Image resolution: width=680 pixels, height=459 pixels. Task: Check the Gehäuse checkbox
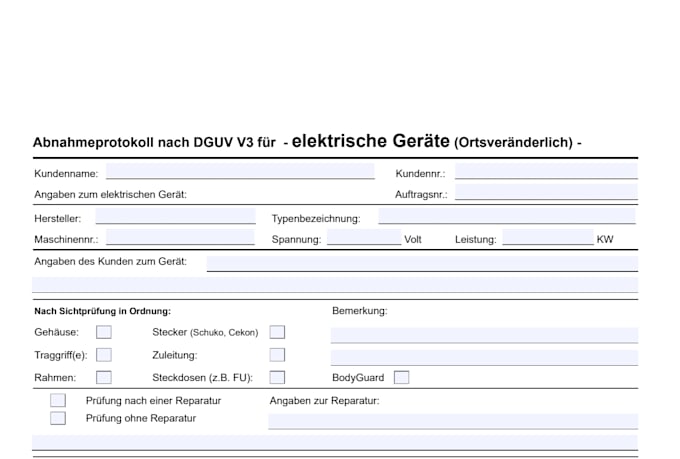[104, 332]
